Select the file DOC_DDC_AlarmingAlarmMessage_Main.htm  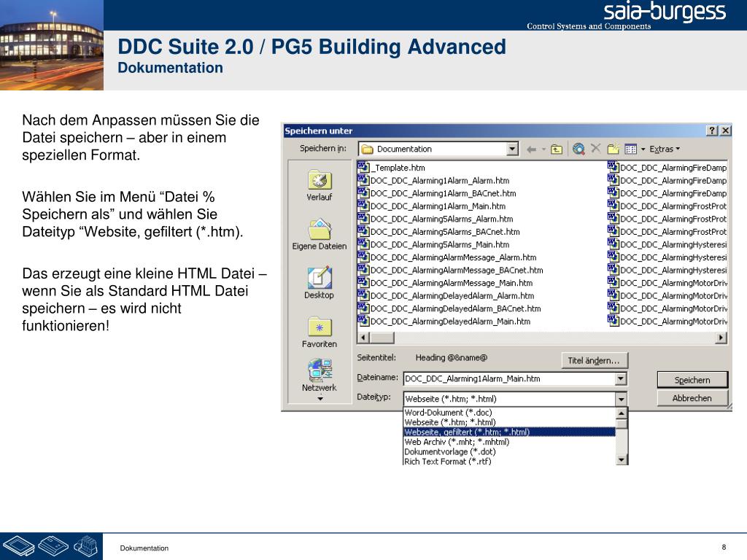pyautogui.click(x=445, y=284)
